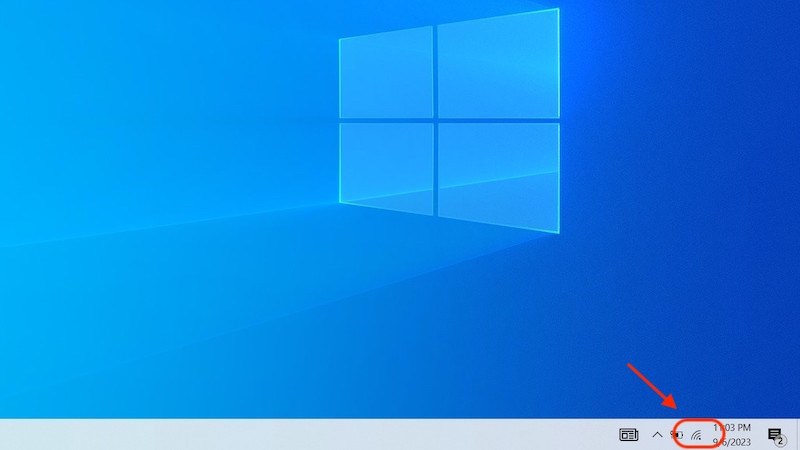Click the notification count badge showing 2
Screen dimensions: 800x450
(780, 440)
